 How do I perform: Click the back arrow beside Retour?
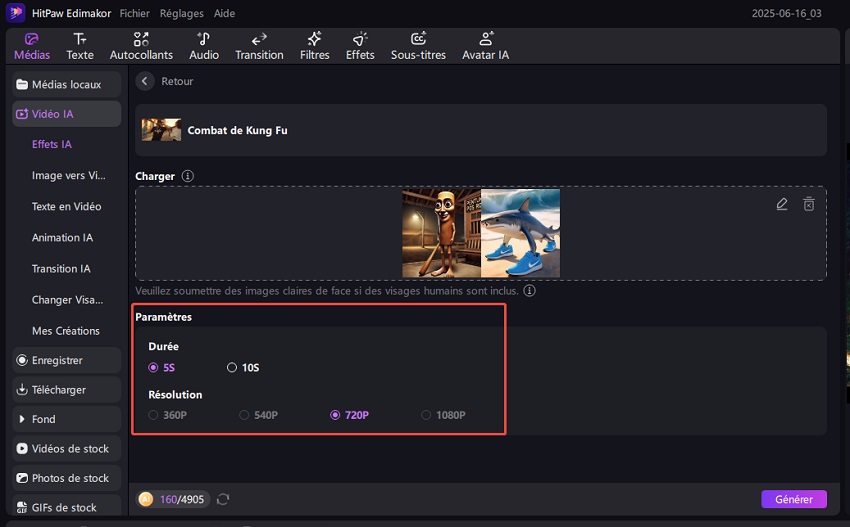(x=146, y=81)
